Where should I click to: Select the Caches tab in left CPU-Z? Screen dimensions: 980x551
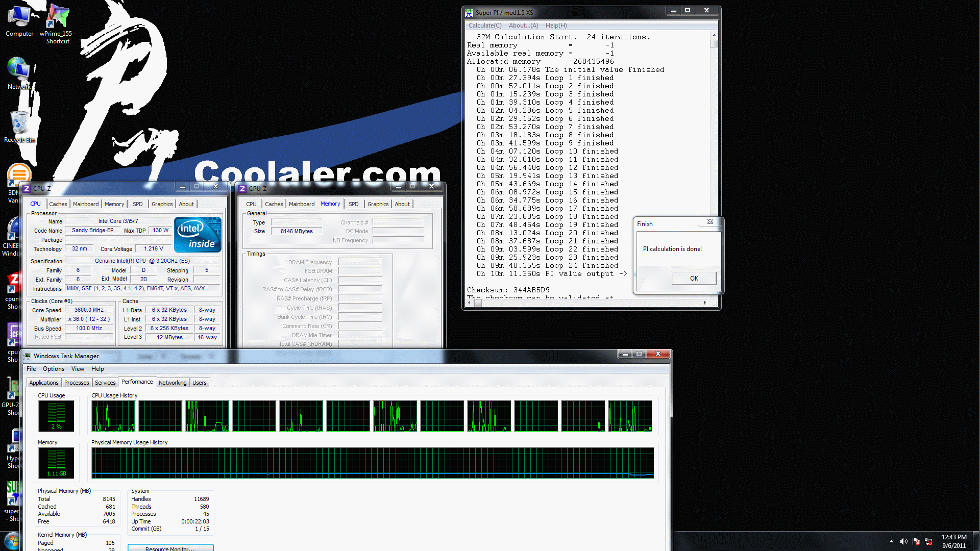coord(58,204)
